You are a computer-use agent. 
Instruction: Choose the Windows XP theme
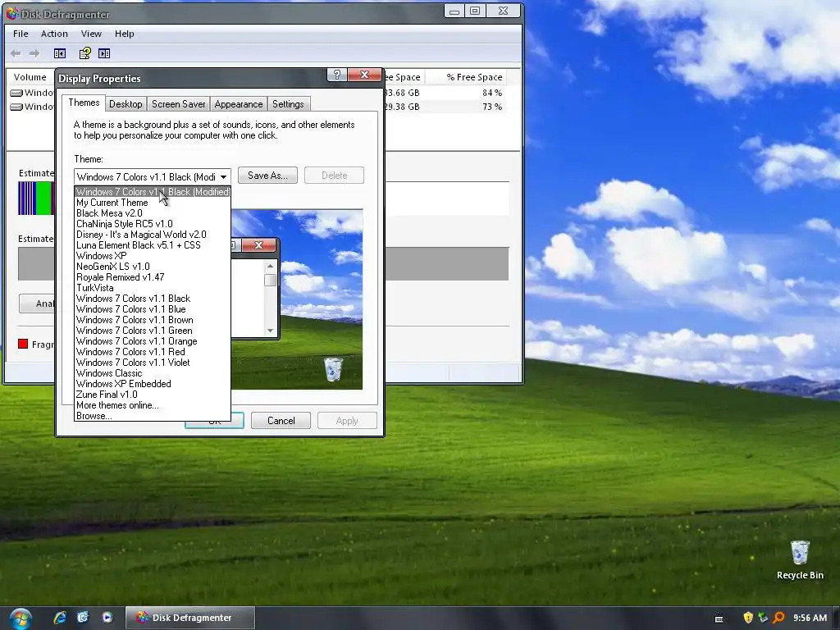(x=152, y=256)
